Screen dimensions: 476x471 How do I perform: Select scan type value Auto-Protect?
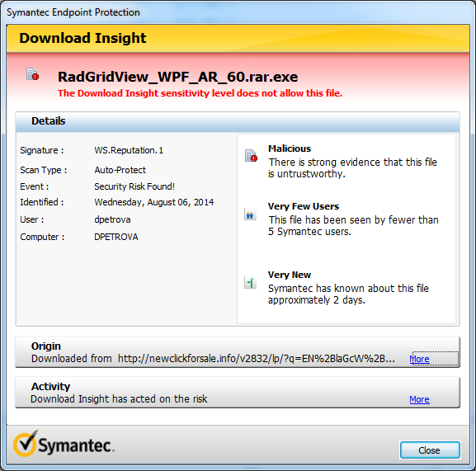click(x=120, y=170)
